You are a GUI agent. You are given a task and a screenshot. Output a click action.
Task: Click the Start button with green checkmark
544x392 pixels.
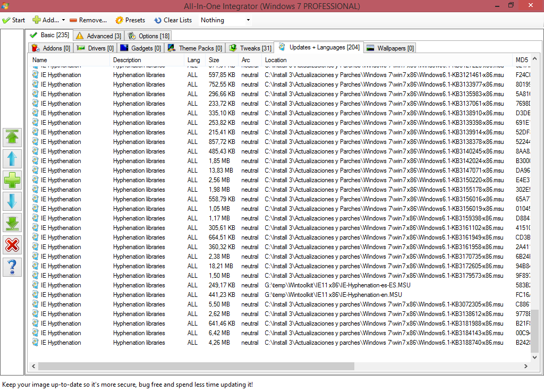13,20
